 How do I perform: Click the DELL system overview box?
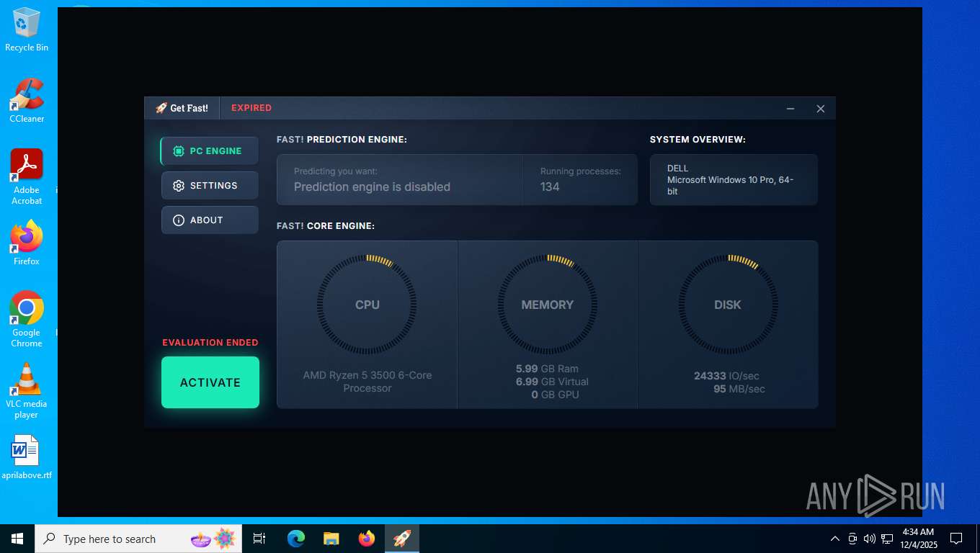click(734, 180)
